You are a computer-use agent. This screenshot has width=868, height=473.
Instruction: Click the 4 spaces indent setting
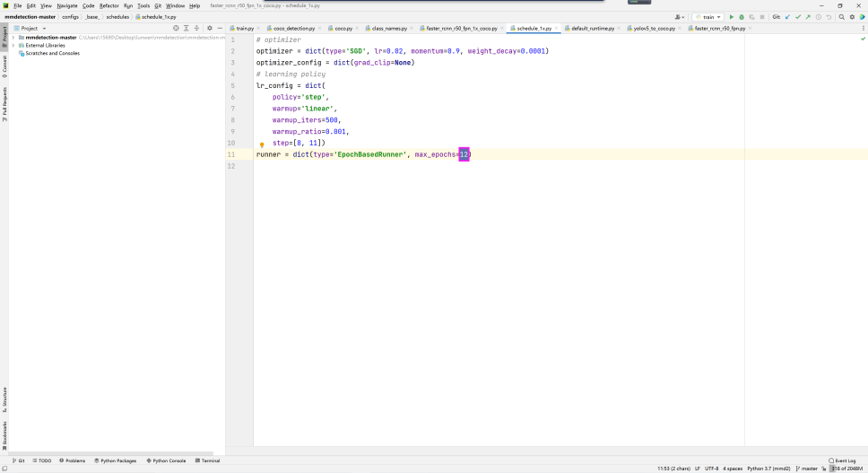[733, 469]
